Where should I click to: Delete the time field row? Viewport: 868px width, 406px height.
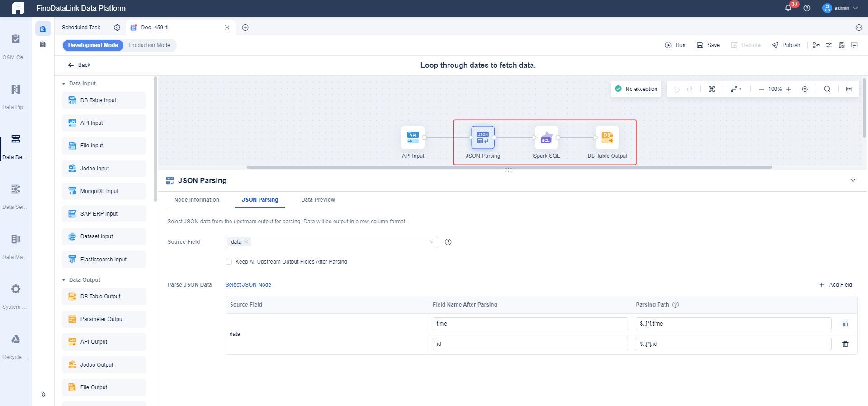pos(845,324)
